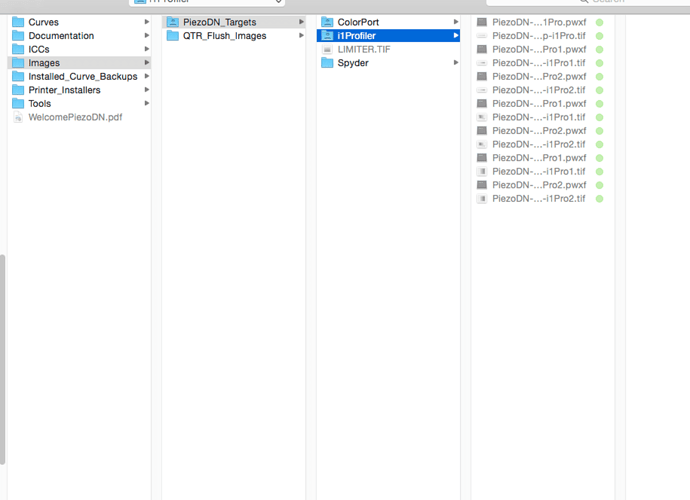Select the QTR_Flush_Images folder icon
This screenshot has height=500, width=690.
[x=173, y=36]
